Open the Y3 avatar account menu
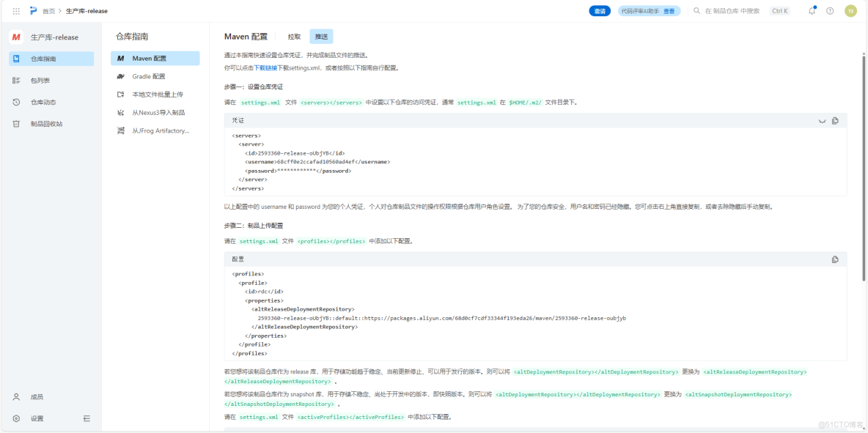Viewport: 868px width, 433px height. 850,10
